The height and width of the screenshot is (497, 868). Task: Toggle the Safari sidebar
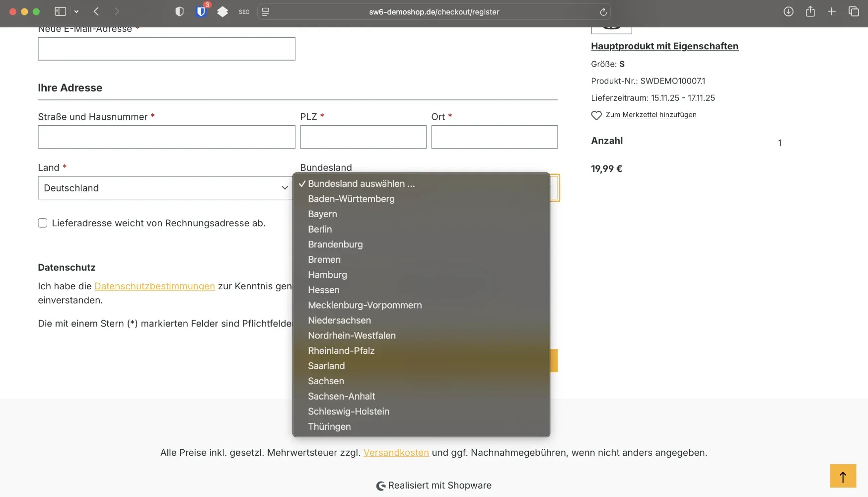60,11
